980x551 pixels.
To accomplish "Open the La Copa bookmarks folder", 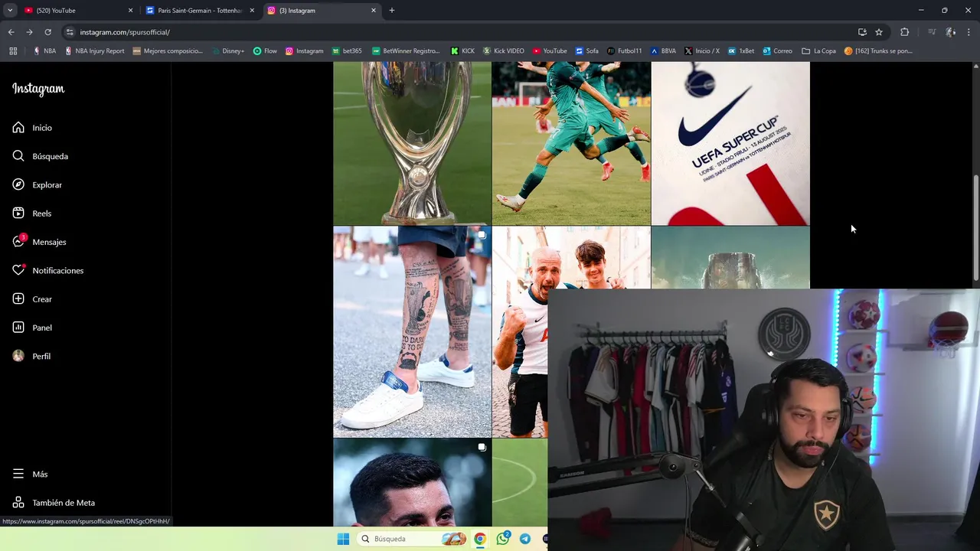I will (818, 51).
